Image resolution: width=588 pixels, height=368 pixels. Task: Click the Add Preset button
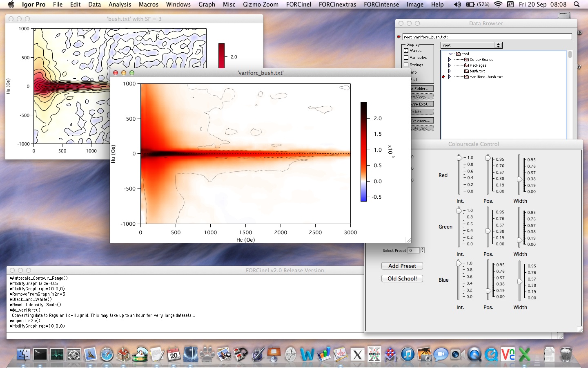point(402,266)
